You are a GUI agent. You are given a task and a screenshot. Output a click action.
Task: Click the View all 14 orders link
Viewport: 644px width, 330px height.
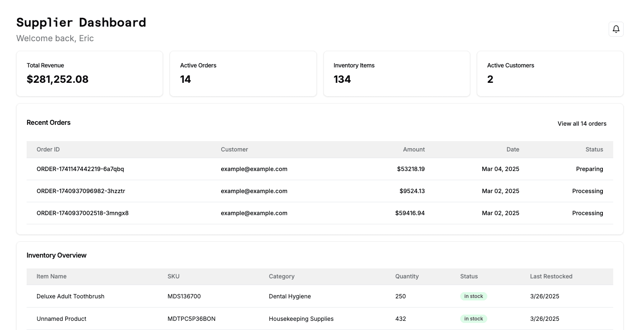point(582,124)
